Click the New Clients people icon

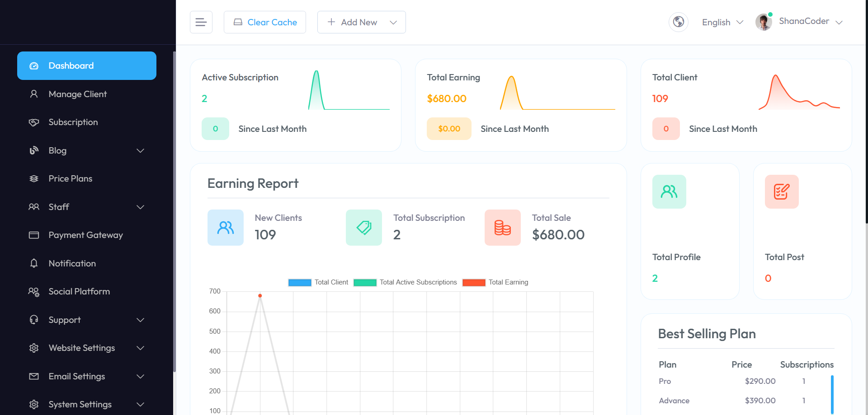[226, 228]
